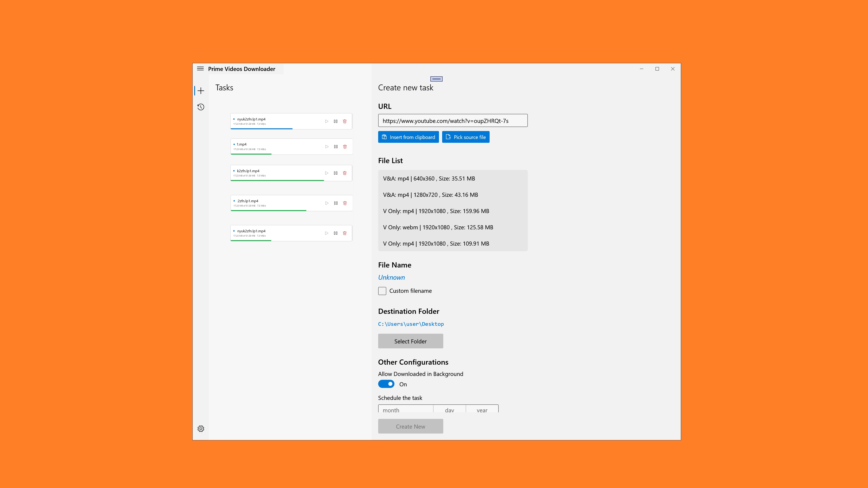This screenshot has height=488, width=868.
Task: Delete the 1.mp4 download task
Action: click(345, 146)
